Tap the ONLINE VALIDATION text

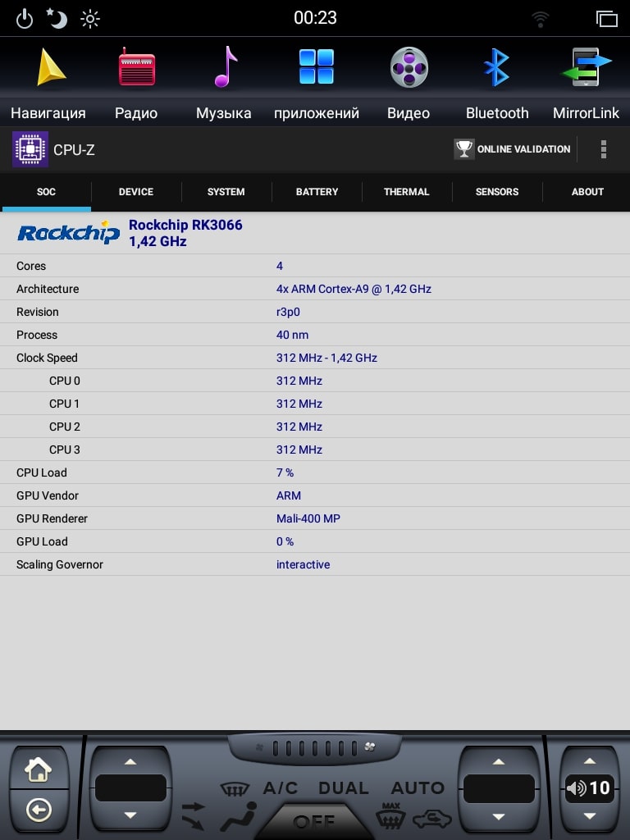523,149
